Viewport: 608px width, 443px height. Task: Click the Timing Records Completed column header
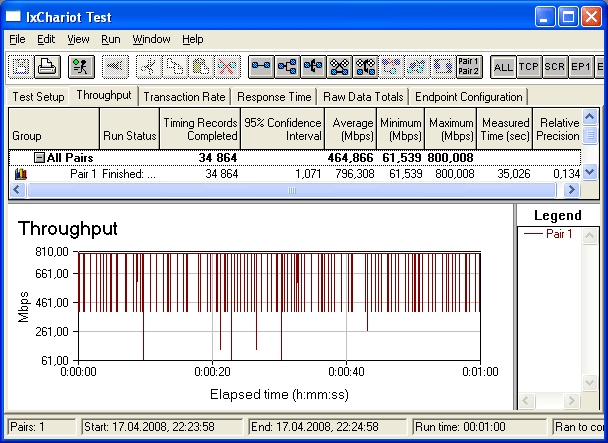[200, 129]
